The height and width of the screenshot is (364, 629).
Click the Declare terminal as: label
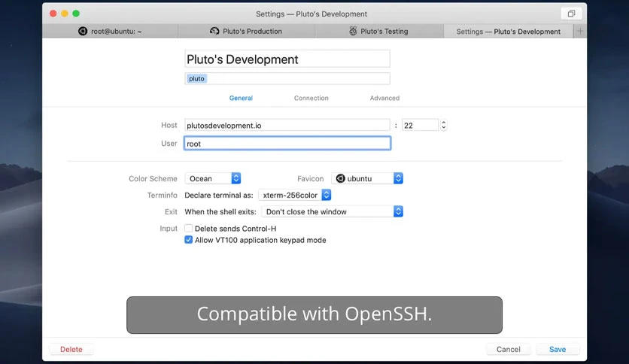pos(219,196)
